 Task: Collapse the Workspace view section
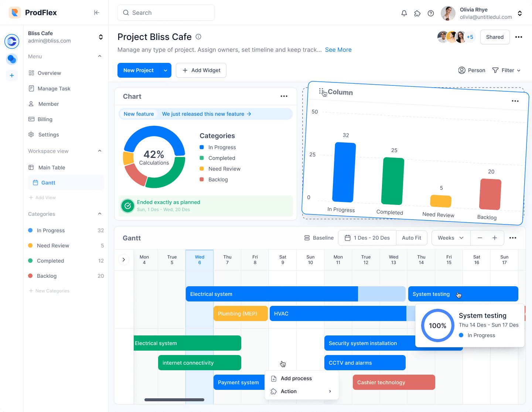pyautogui.click(x=100, y=151)
